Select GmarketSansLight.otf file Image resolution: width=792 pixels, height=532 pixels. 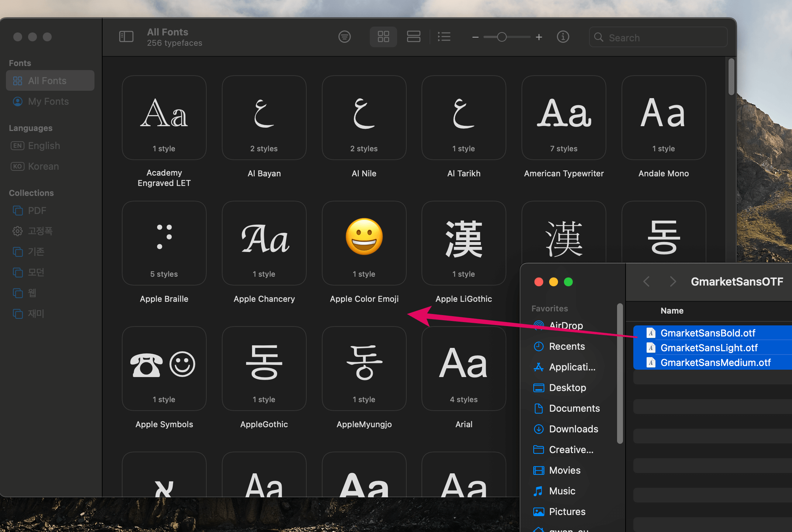pyautogui.click(x=709, y=348)
